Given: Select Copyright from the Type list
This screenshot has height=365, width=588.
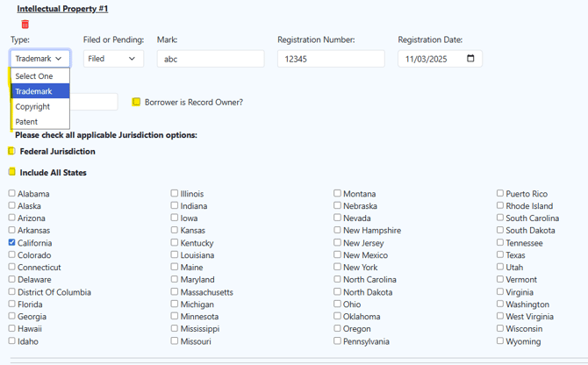Looking at the screenshot, I should pos(32,106).
